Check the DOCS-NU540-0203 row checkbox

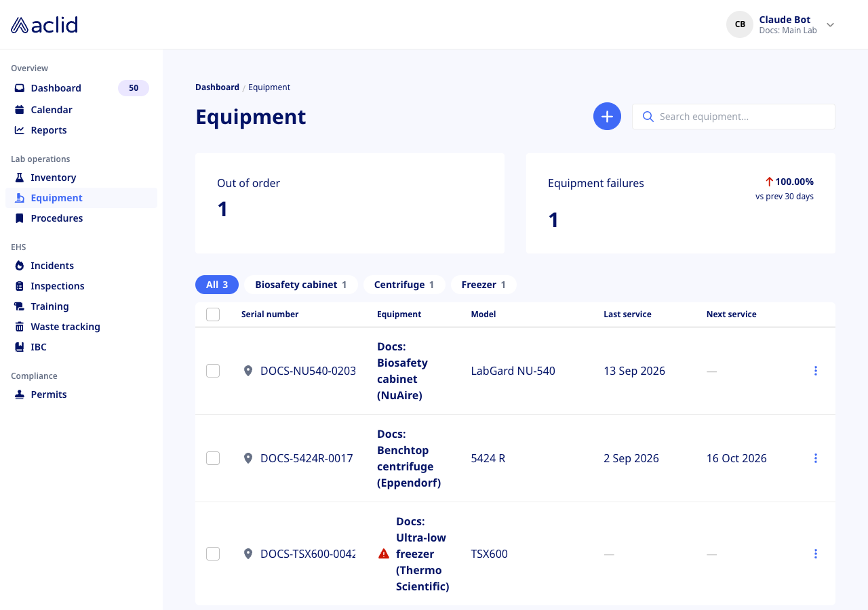point(213,371)
